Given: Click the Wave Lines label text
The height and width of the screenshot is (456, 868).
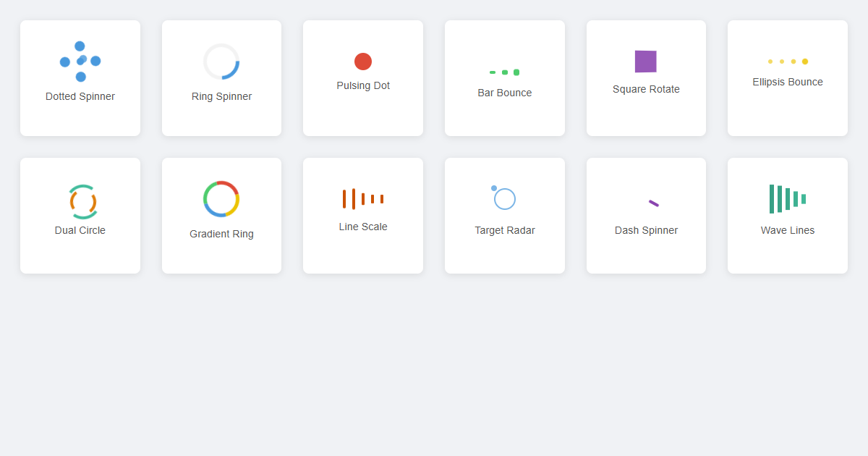Looking at the screenshot, I should tap(787, 229).
